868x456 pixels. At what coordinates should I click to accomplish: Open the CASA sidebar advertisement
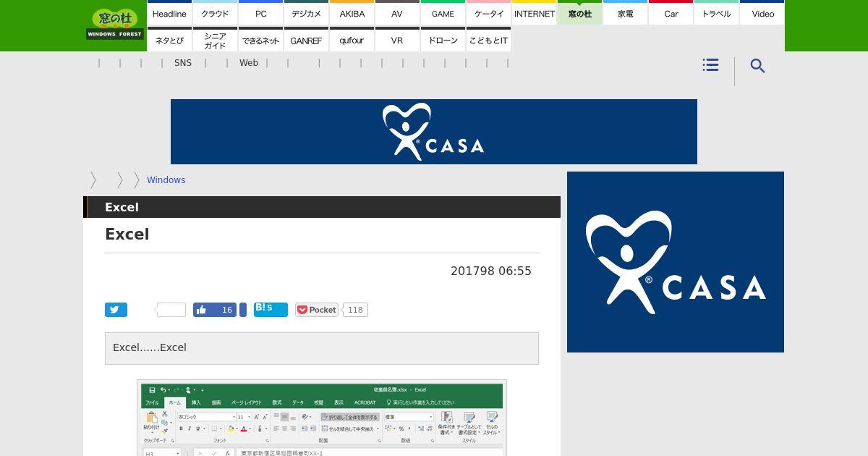tap(676, 262)
